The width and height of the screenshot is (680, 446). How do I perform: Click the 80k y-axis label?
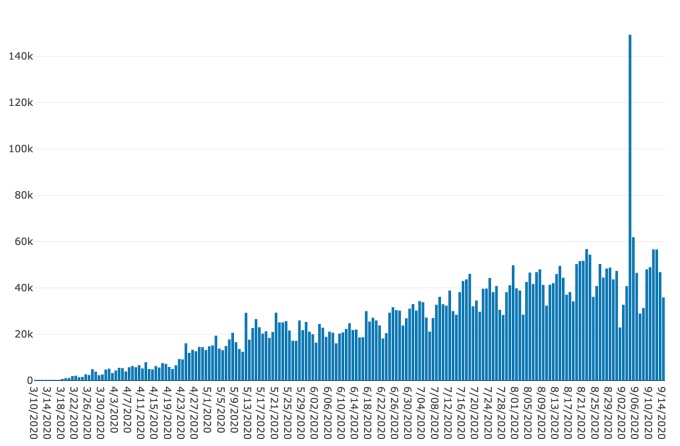pyautogui.click(x=23, y=195)
